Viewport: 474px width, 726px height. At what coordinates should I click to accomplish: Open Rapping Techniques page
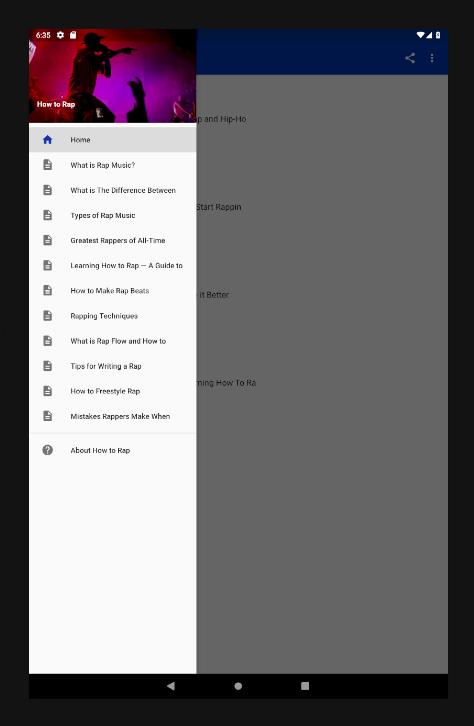pos(112,316)
